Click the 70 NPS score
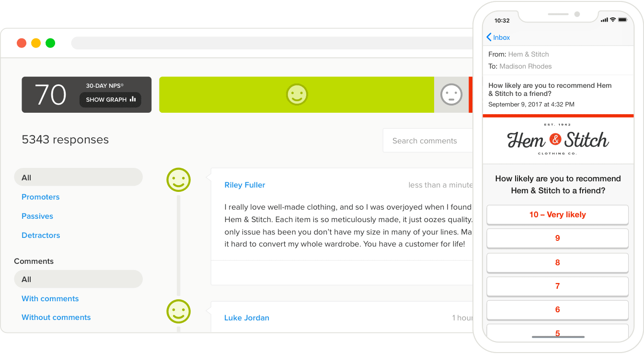 [x=50, y=95]
